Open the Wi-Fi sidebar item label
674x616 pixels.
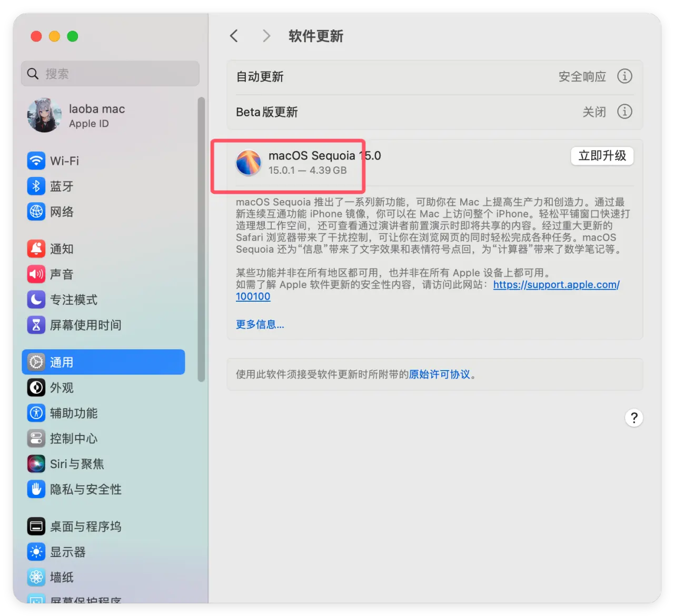(x=65, y=161)
